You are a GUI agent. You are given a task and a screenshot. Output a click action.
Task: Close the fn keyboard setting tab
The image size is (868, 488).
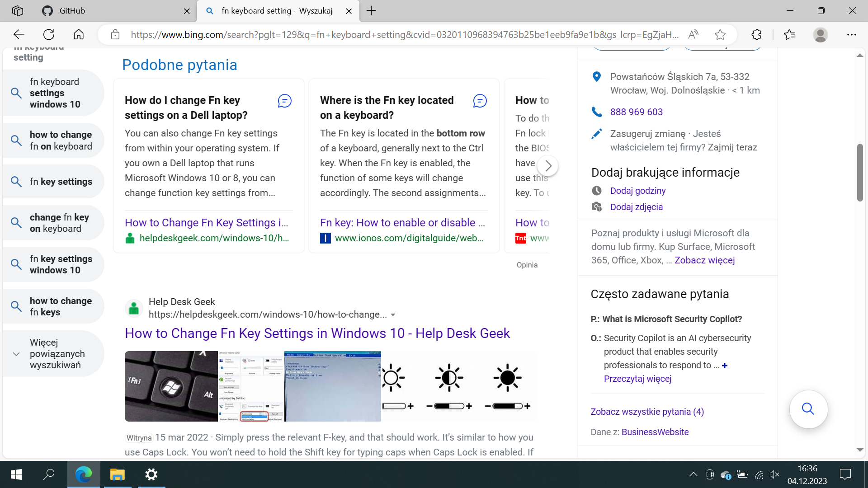point(349,11)
